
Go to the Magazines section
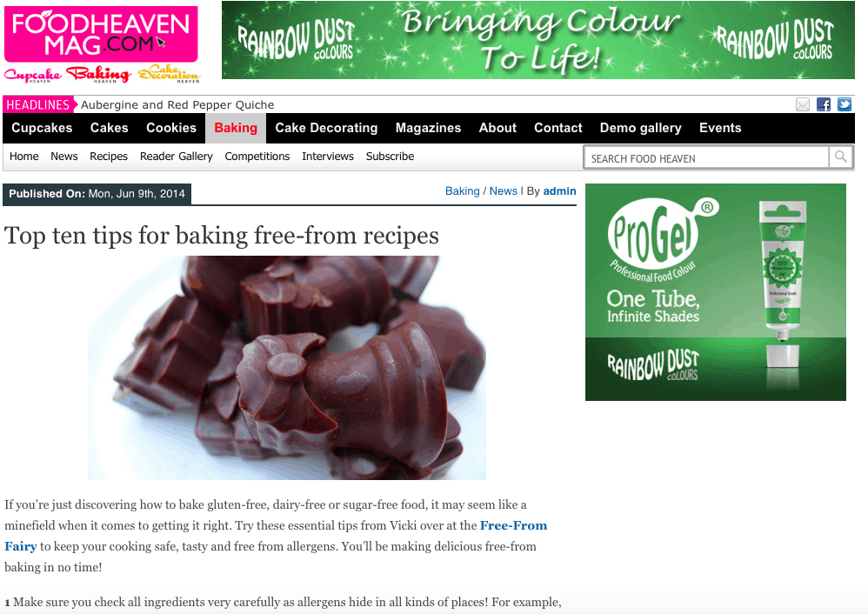click(x=428, y=128)
